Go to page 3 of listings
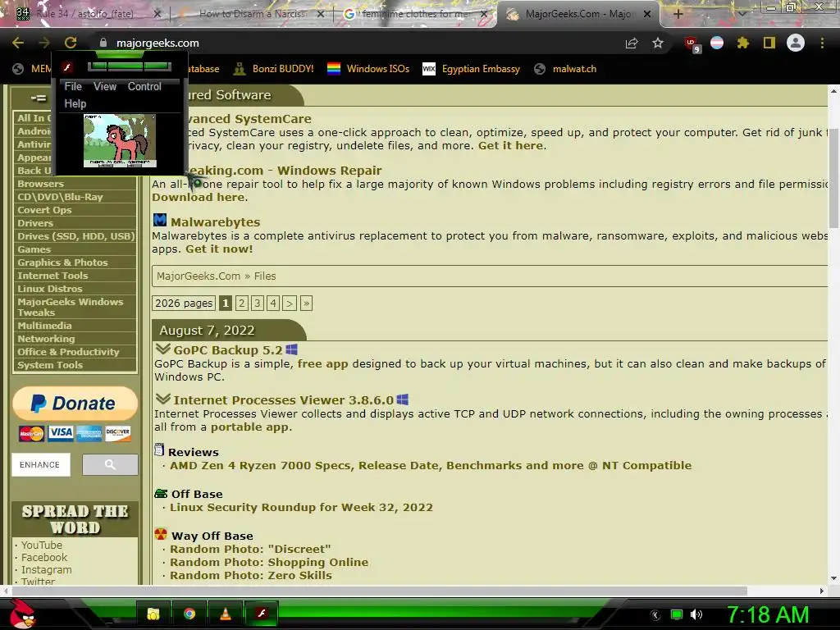 (258, 304)
